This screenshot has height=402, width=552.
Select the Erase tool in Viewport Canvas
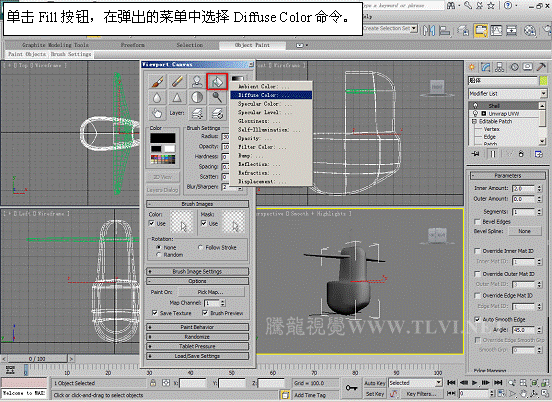click(x=177, y=82)
